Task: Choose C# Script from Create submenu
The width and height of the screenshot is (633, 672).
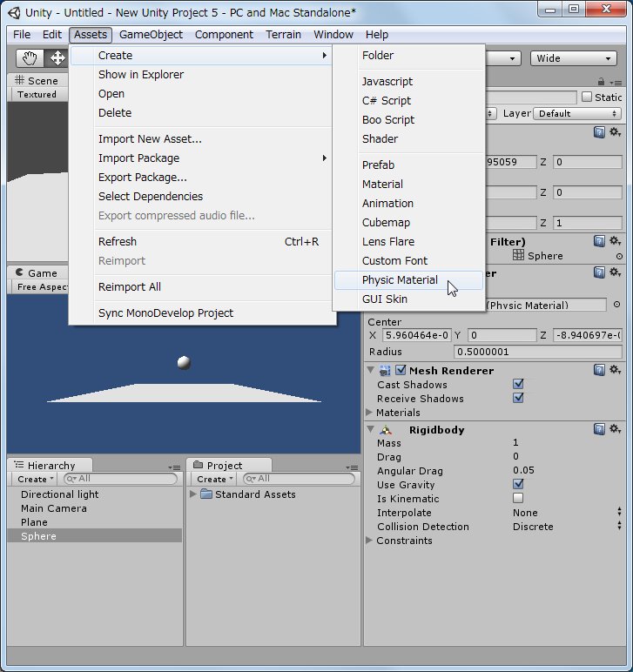Action: pos(408,101)
